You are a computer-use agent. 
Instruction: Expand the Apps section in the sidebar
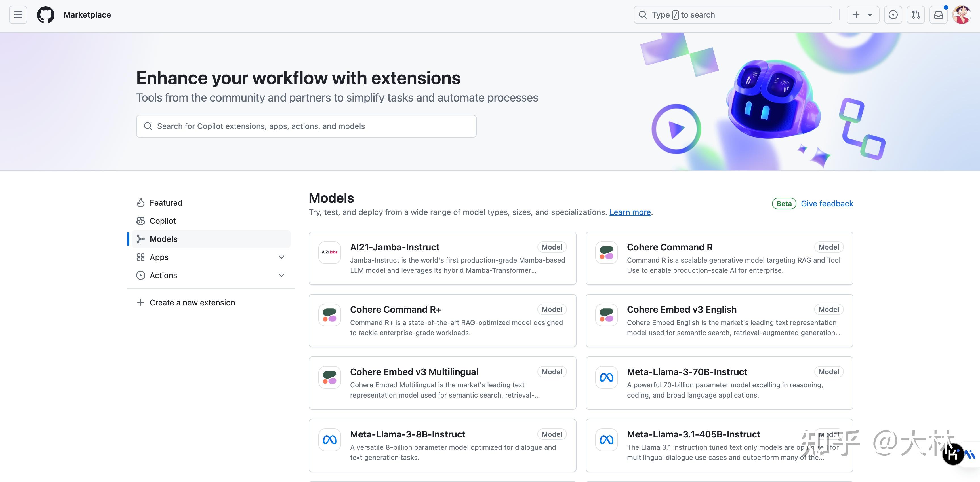click(x=281, y=257)
